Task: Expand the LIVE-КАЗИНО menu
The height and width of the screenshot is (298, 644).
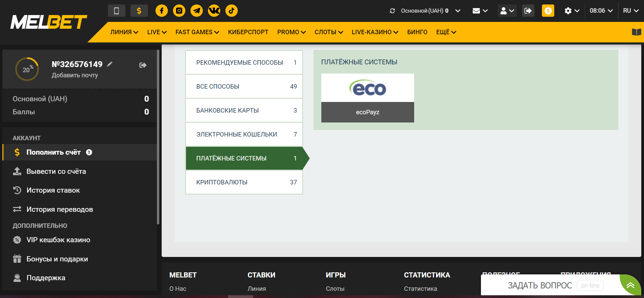Action: tap(375, 32)
